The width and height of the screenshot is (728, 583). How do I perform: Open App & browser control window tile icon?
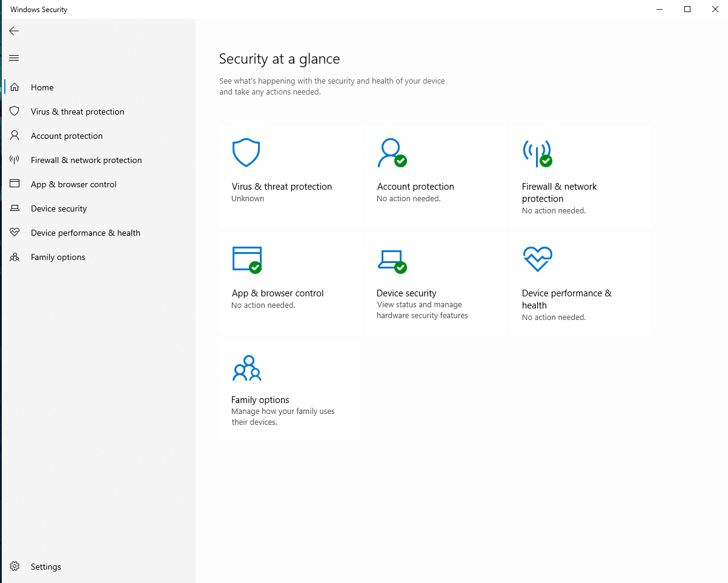pos(247,259)
